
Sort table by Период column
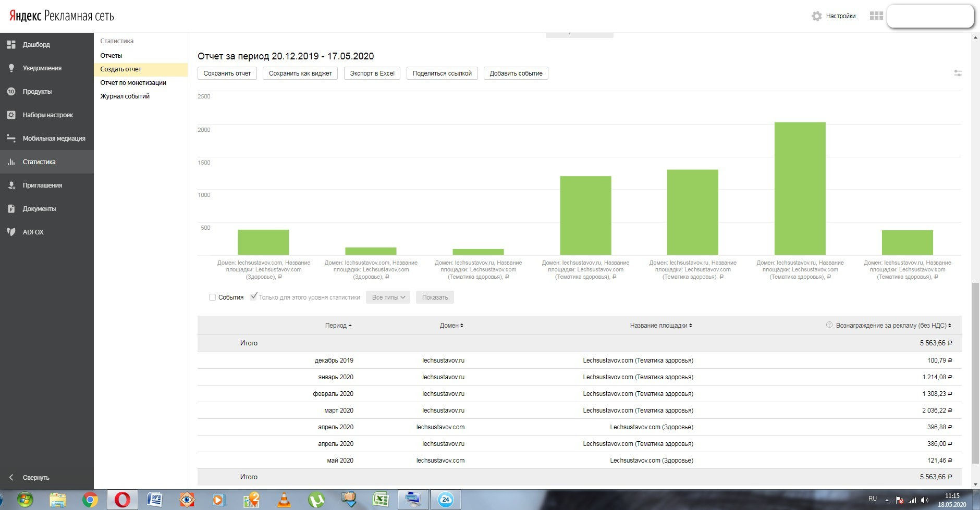point(338,326)
